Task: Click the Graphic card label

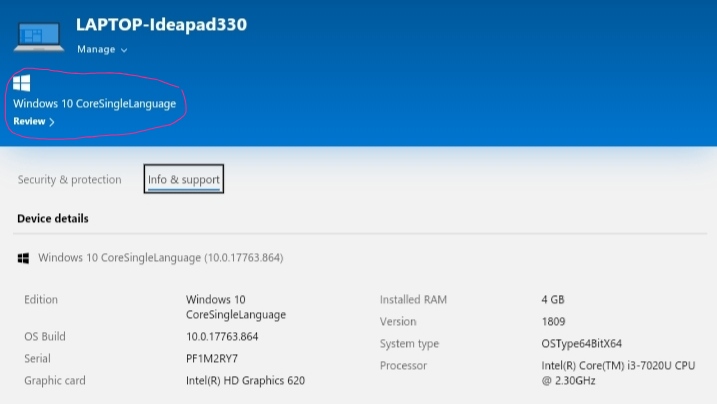Action: pyautogui.click(x=55, y=381)
